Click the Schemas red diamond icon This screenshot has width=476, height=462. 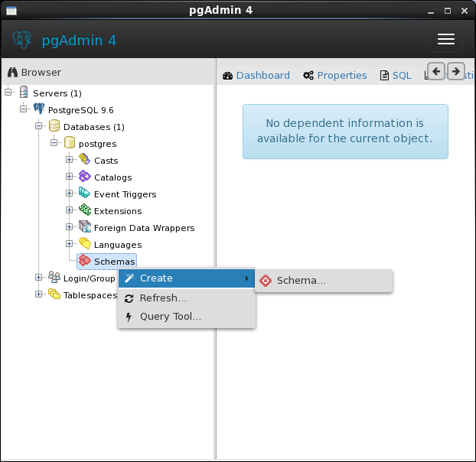coord(85,260)
